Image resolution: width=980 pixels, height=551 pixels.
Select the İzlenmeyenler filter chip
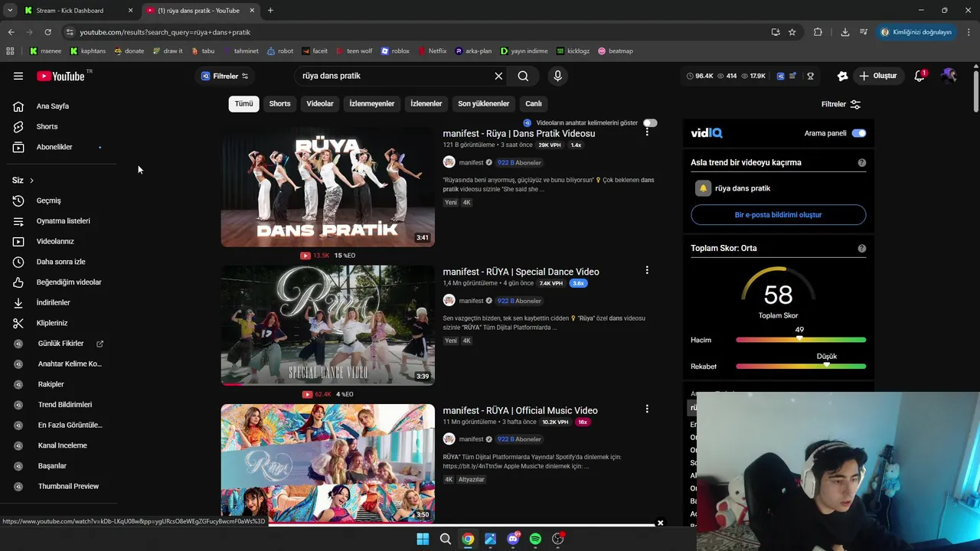click(x=372, y=103)
